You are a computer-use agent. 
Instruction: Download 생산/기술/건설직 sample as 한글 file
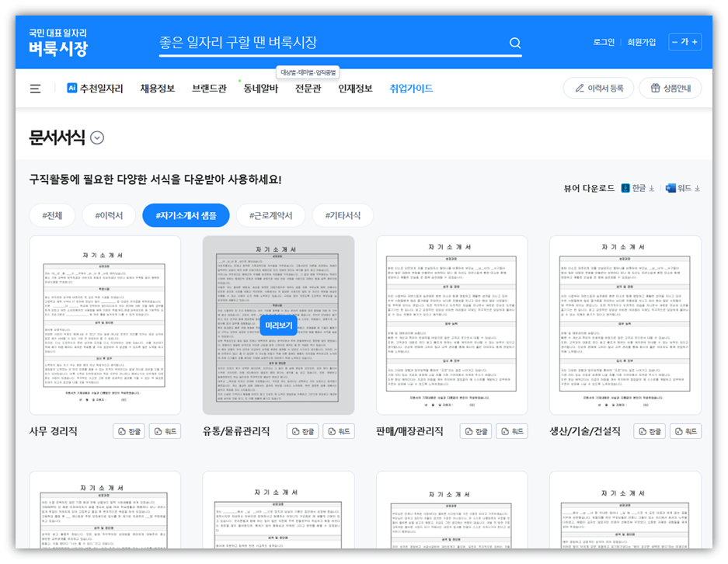[650, 430]
